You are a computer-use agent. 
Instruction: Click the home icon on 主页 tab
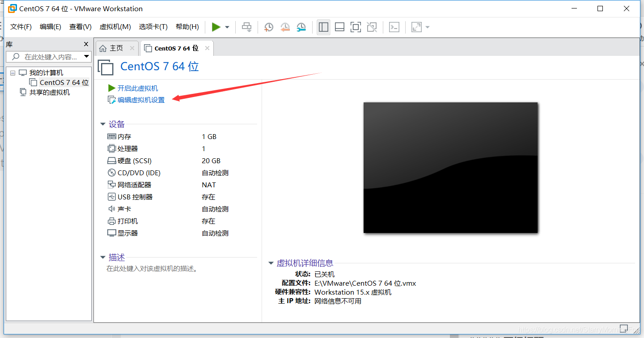pyautogui.click(x=103, y=48)
